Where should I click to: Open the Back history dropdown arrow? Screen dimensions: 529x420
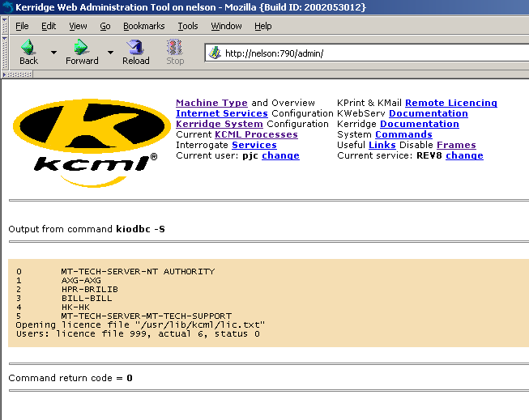pyautogui.click(x=53, y=53)
